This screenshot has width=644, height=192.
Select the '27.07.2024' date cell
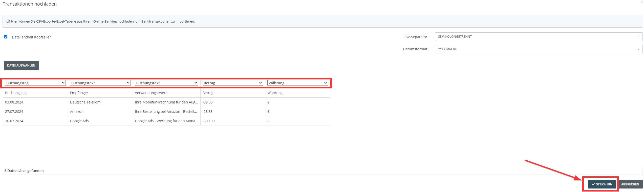(x=35, y=112)
